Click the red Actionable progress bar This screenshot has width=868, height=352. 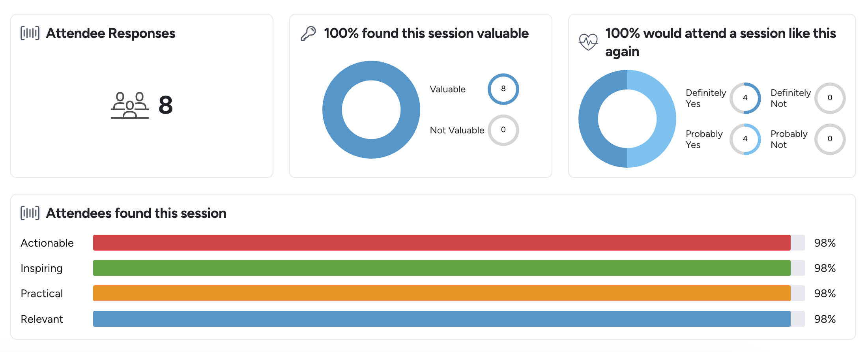[442, 243]
